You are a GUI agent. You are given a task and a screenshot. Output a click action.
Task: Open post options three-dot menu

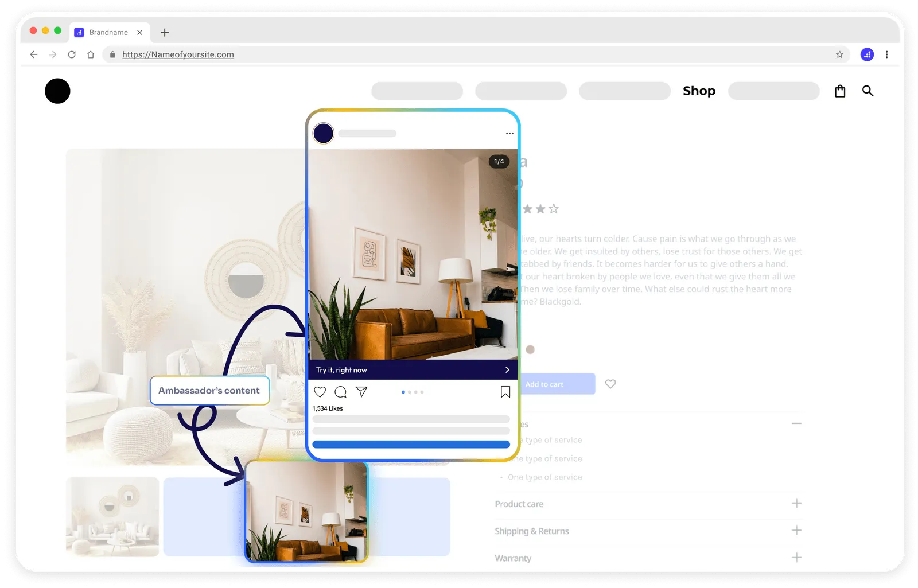[509, 133]
